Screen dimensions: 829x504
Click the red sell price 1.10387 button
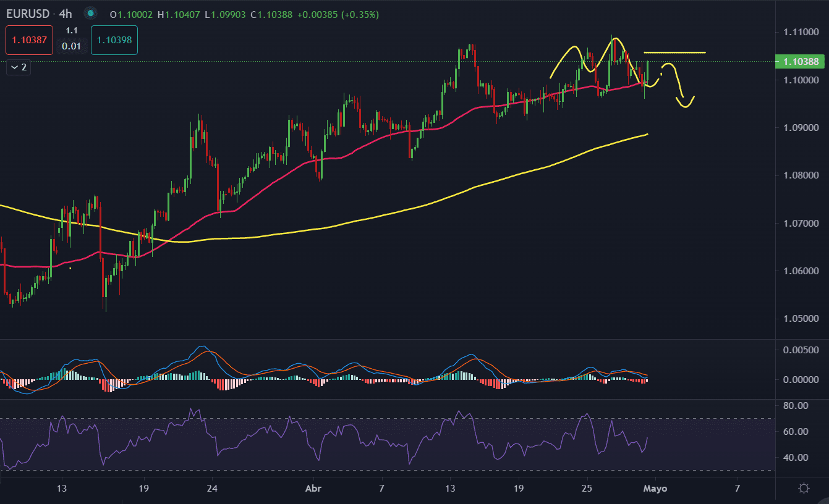click(26, 40)
